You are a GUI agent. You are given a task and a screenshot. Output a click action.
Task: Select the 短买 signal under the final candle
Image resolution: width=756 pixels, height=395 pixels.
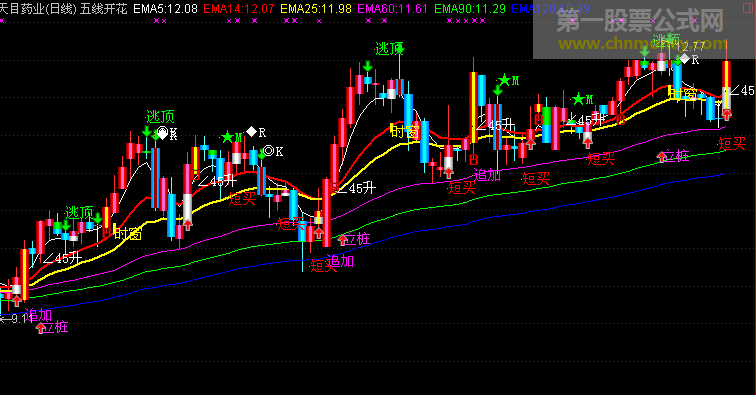(732, 143)
